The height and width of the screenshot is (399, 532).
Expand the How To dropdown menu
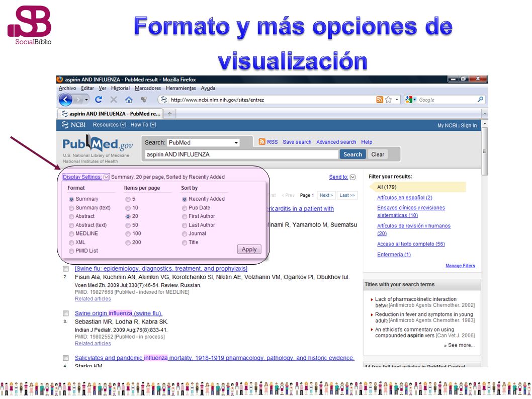coord(153,125)
